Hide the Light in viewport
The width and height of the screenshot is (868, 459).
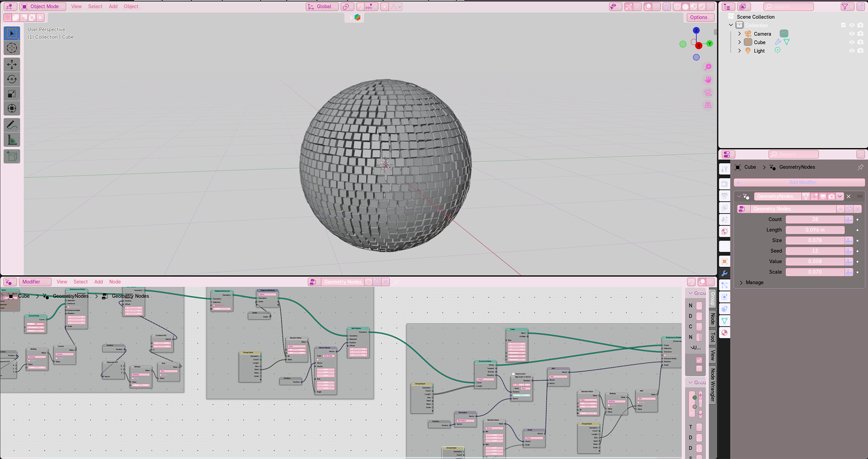click(x=852, y=51)
